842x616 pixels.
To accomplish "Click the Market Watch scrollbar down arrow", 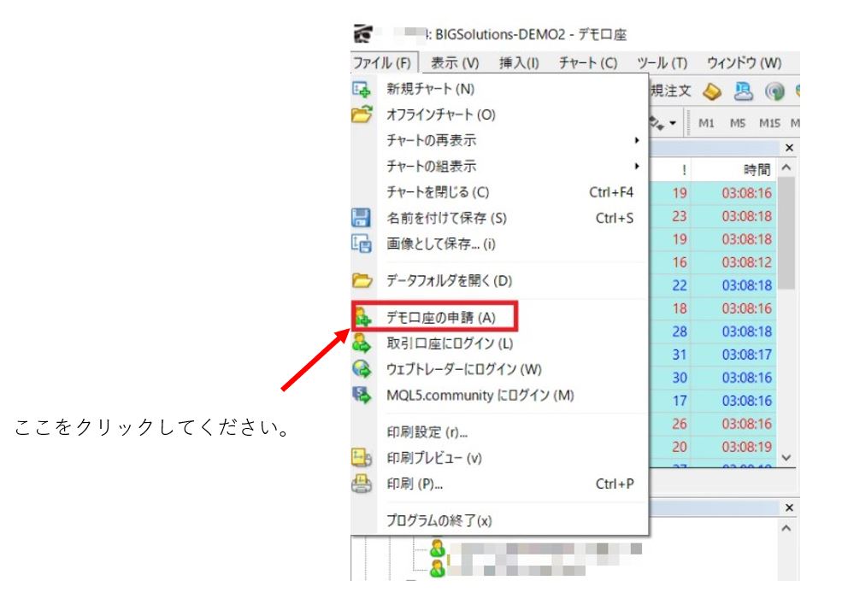I will [788, 458].
